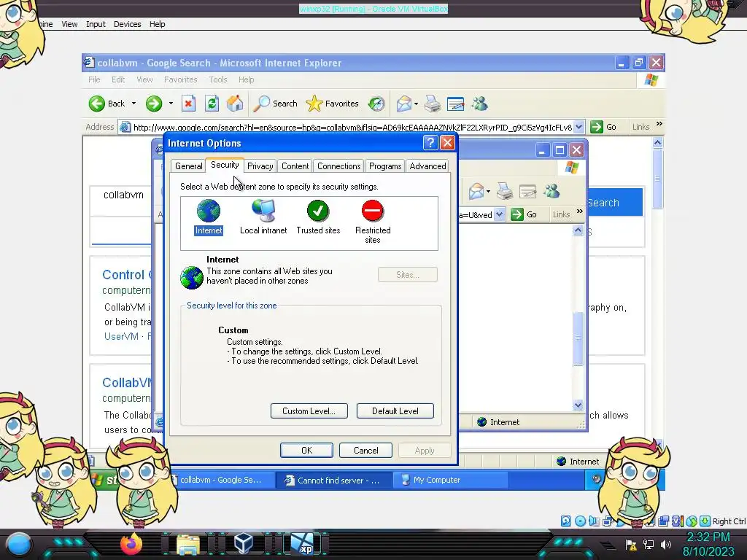The image size is (747, 560).
Task: Switch to the Advanced tab
Action: coord(427,166)
